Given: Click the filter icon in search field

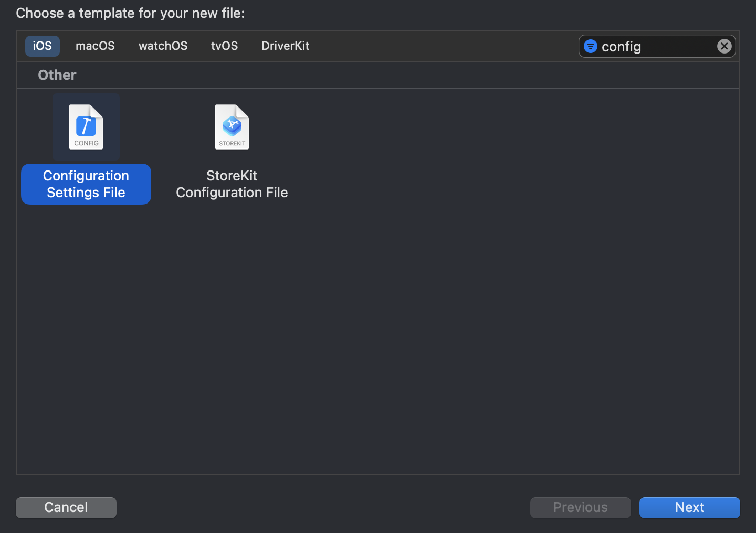Looking at the screenshot, I should click(591, 46).
